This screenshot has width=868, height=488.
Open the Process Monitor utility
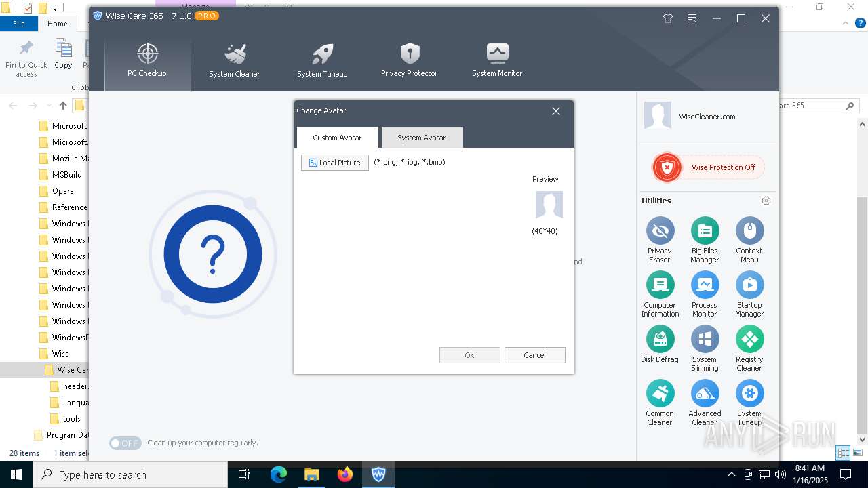click(x=705, y=294)
